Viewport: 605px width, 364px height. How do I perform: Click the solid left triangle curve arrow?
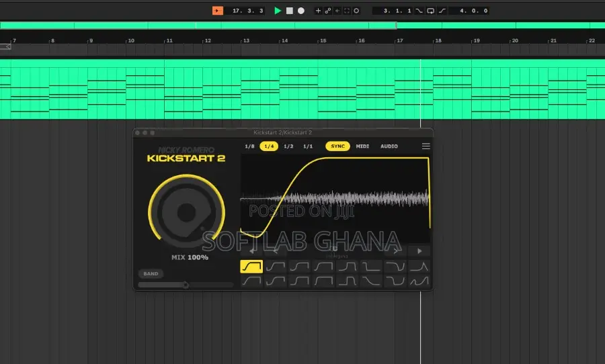tap(251, 251)
